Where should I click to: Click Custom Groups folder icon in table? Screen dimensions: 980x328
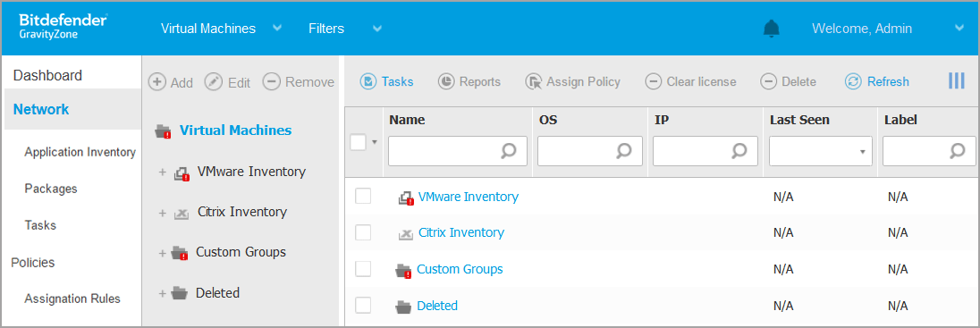(x=404, y=271)
